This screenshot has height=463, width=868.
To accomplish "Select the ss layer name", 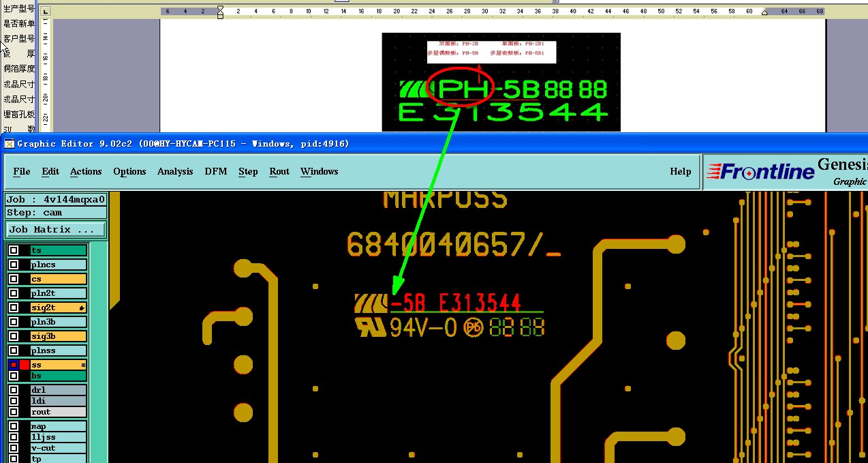I will (x=59, y=365).
